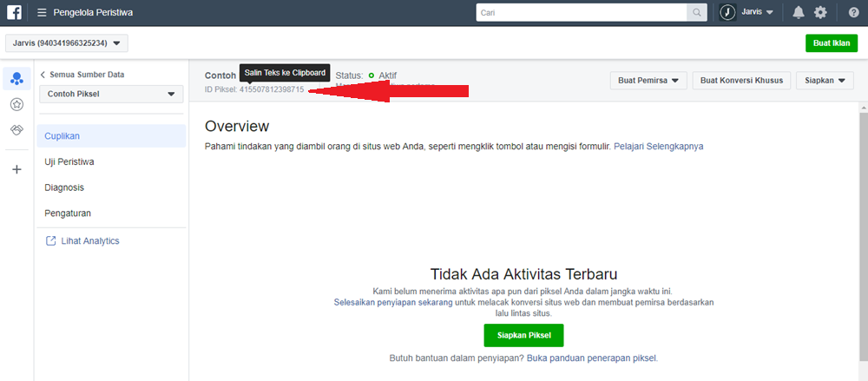Image resolution: width=868 pixels, height=381 pixels.
Task: Click the Pengelola Peristiwa title
Action: [93, 12]
